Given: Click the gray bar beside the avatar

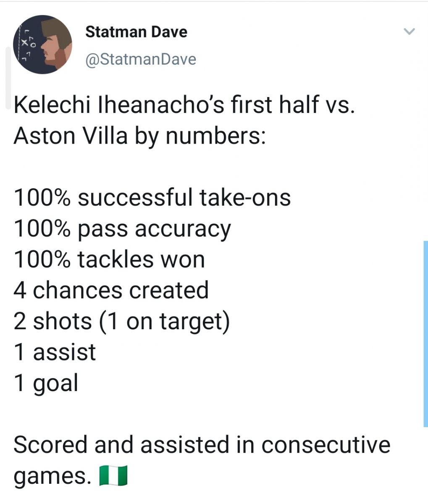Looking at the screenshot, I should click(x=8, y=78).
